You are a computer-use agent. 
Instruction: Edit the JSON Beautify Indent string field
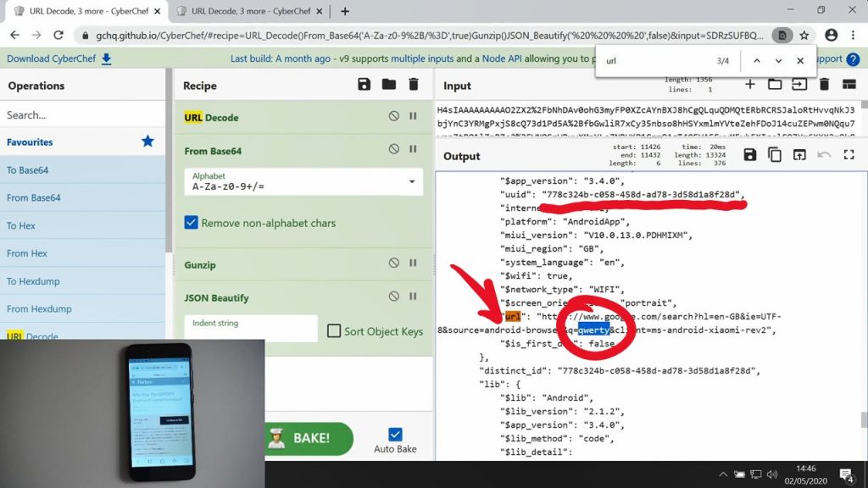(251, 329)
